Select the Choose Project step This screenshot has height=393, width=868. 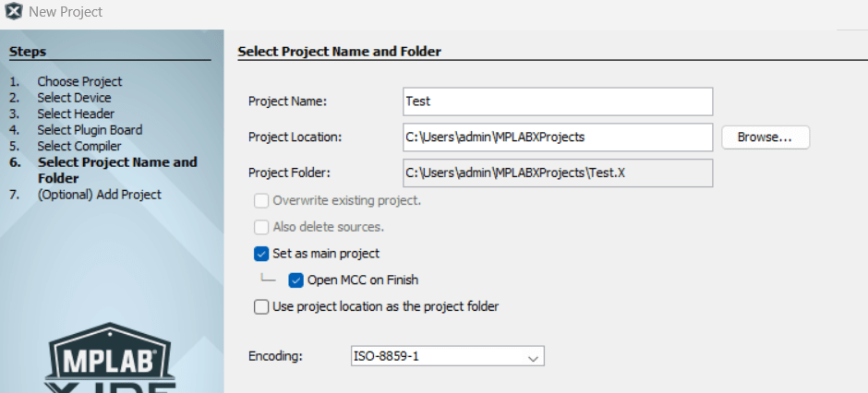click(79, 81)
